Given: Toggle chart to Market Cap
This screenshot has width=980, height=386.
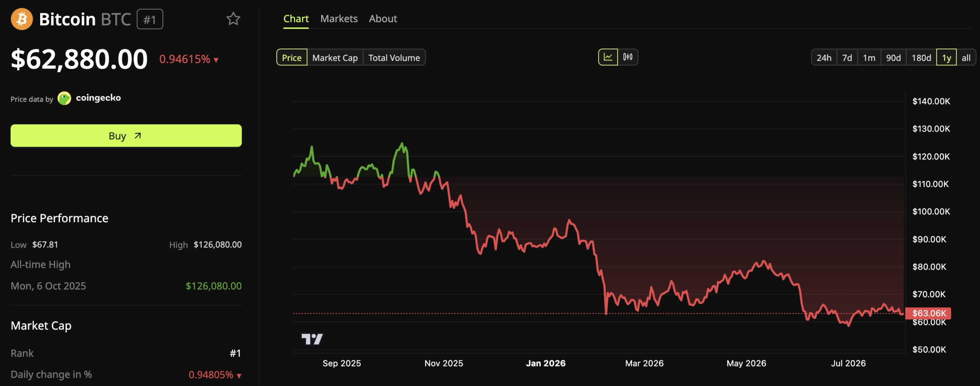Looking at the screenshot, I should tap(335, 57).
